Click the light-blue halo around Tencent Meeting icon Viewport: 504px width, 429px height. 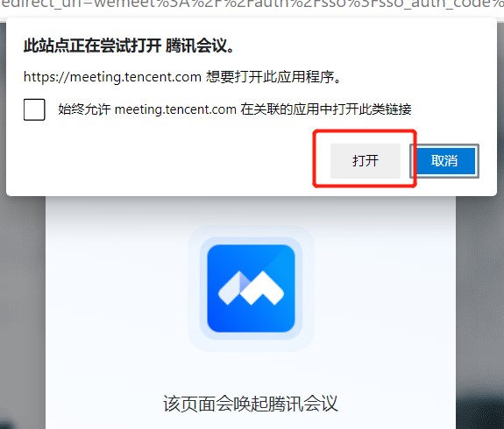pyautogui.click(x=251, y=288)
